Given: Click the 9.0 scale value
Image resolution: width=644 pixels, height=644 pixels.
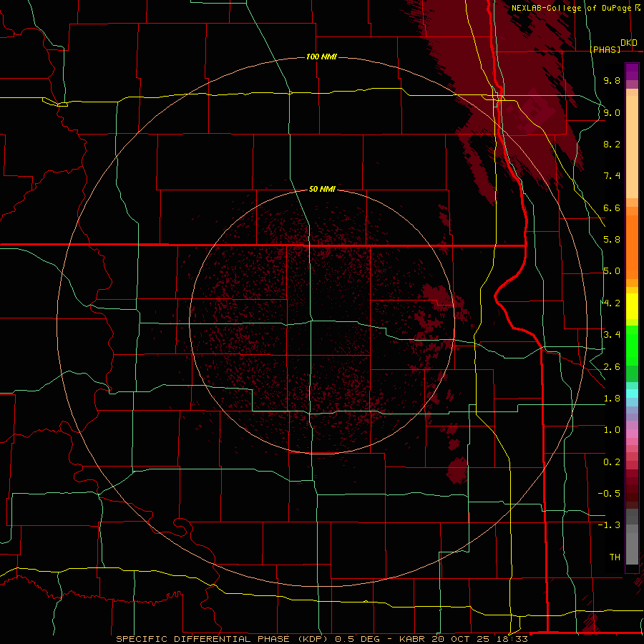Looking at the screenshot, I should [x=612, y=112].
